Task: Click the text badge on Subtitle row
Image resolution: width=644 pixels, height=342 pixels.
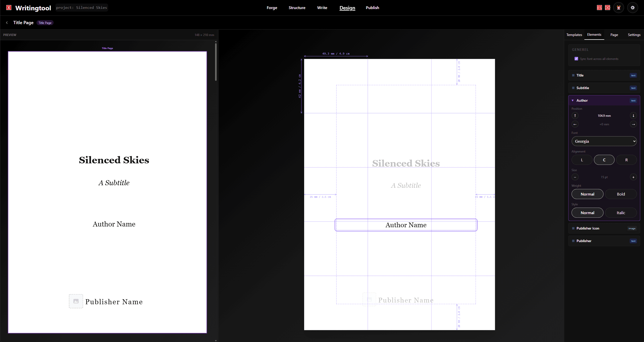Action: [x=633, y=88]
